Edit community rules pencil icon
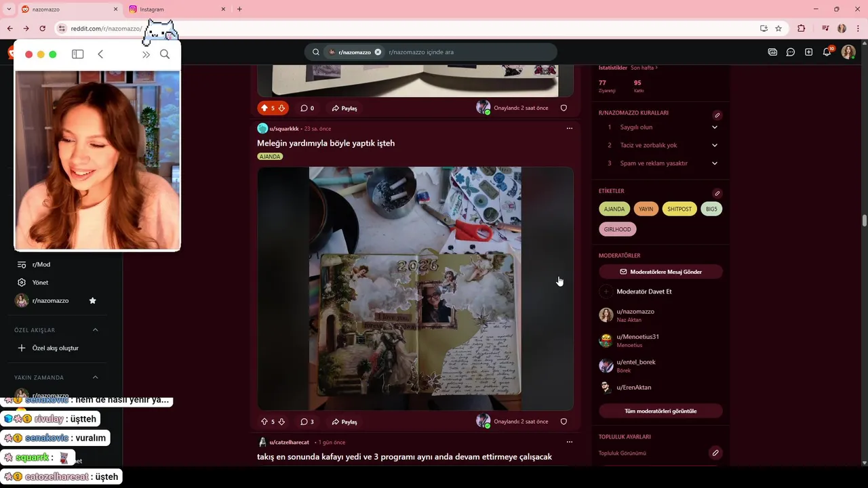 717,115
